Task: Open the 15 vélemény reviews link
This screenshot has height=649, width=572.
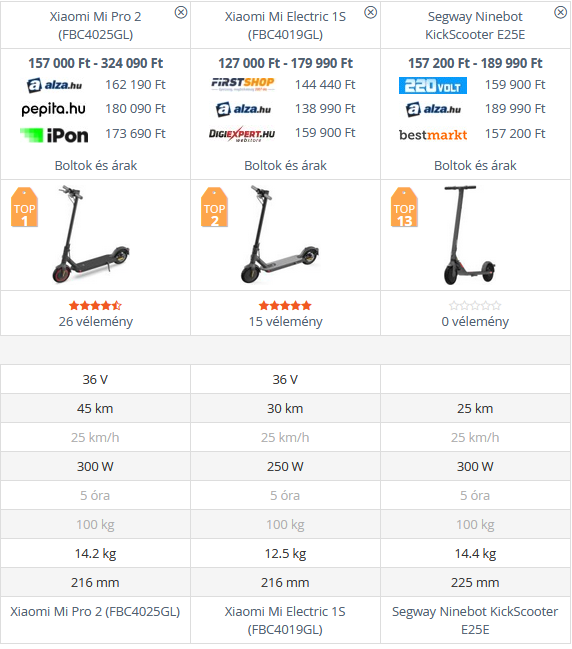Action: tap(285, 322)
